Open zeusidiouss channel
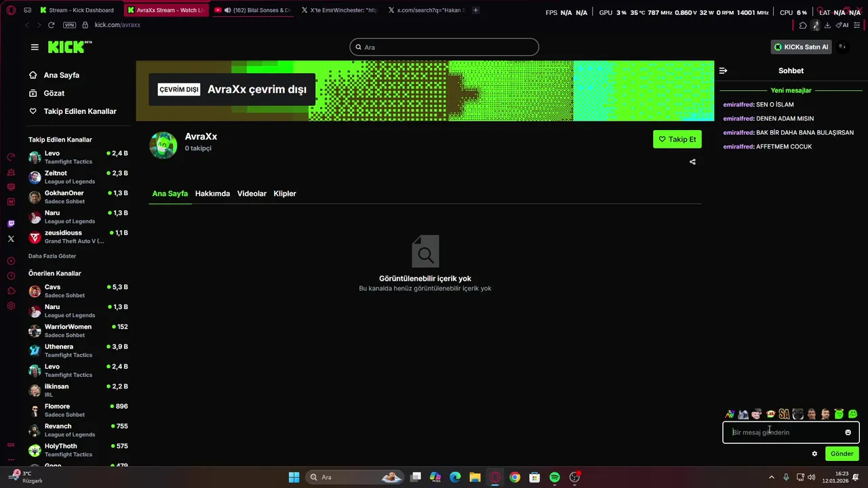Screen dimensions: 868x488 click(78, 237)
